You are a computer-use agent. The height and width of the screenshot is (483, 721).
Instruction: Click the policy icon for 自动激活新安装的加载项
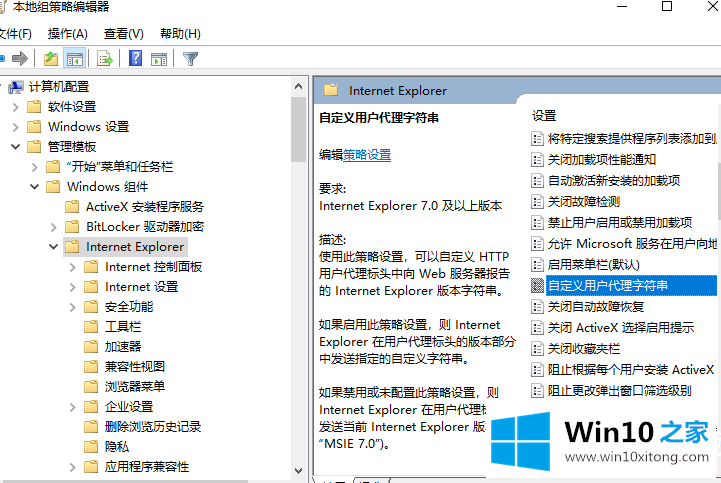coord(537,180)
